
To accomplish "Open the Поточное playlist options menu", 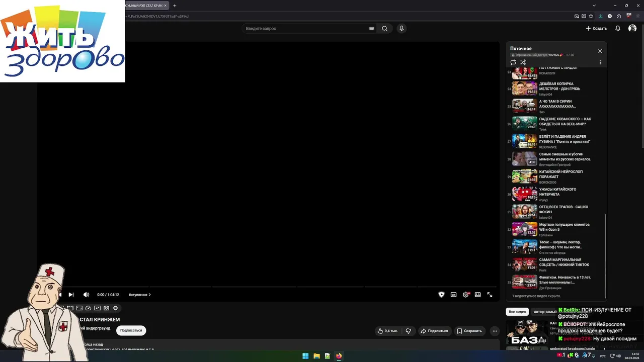I will coord(600,62).
